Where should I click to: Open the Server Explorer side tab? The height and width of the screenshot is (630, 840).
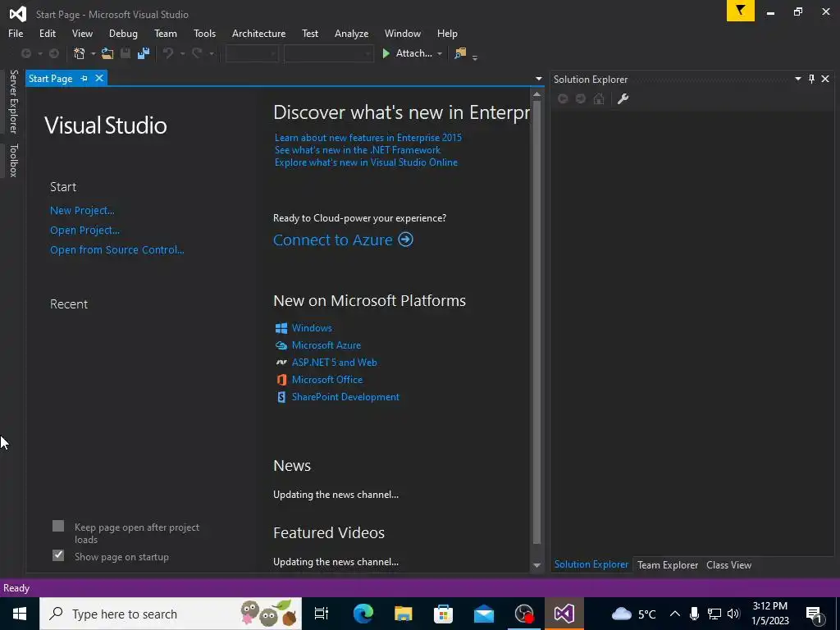13,101
